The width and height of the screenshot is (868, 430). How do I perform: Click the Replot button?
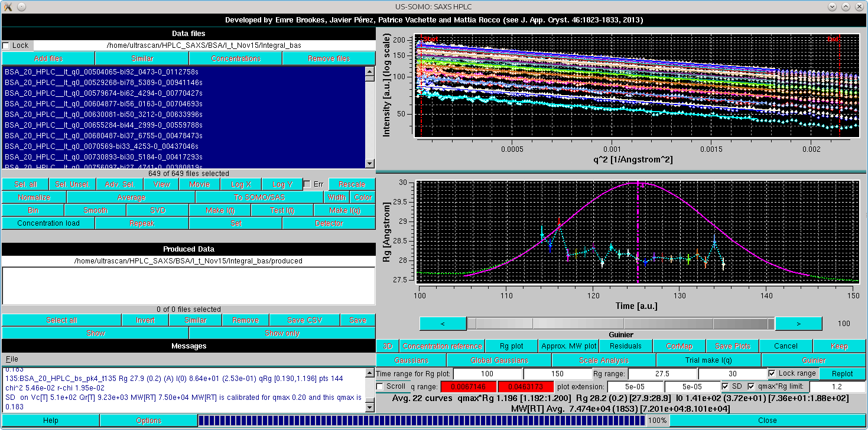pyautogui.click(x=842, y=373)
